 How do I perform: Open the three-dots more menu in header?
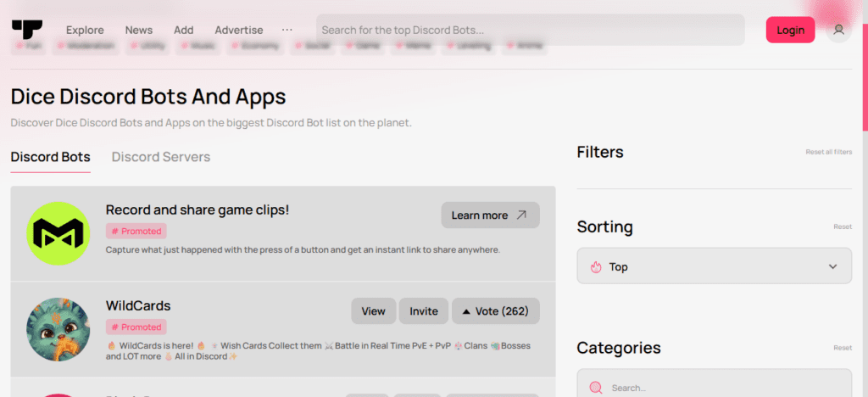287,30
